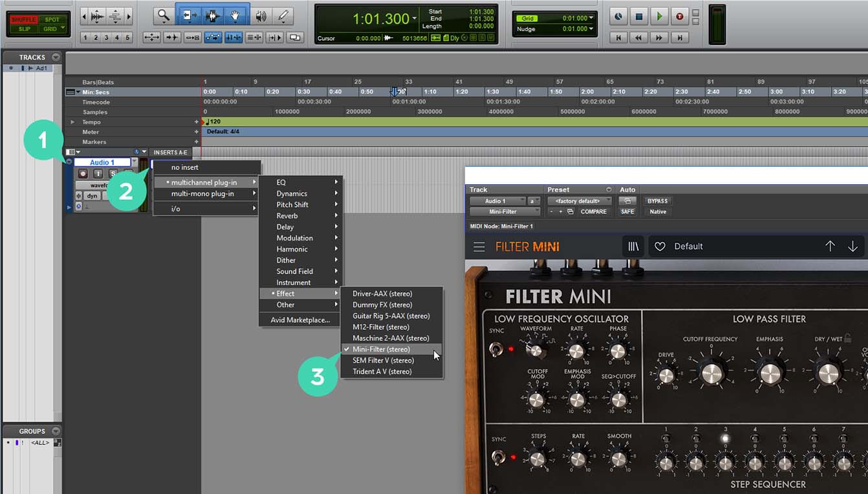
Task: Select the Selector waveform tool
Action: 213,16
